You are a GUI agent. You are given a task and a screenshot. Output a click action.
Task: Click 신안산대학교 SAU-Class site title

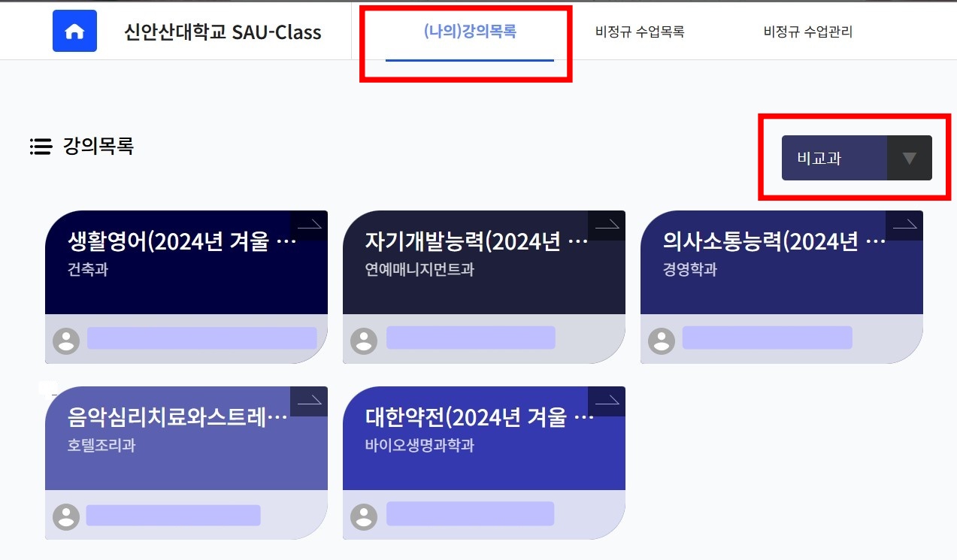tap(223, 32)
